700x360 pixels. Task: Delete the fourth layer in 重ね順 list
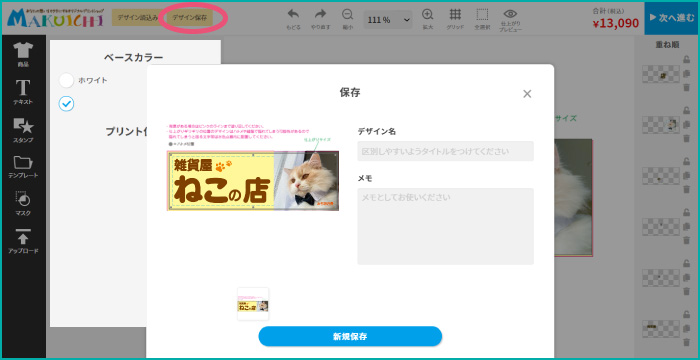686,240
